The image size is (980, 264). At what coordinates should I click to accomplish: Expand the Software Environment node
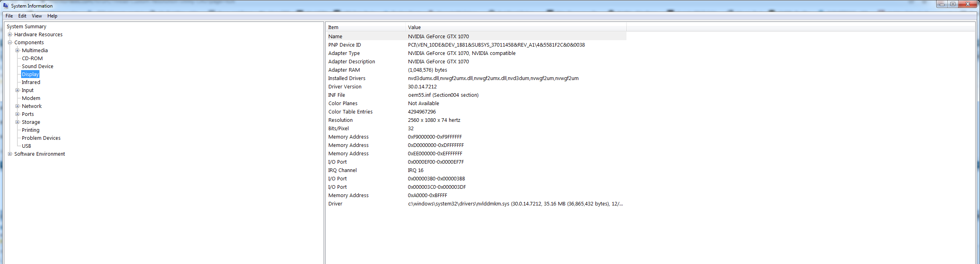pos(10,154)
